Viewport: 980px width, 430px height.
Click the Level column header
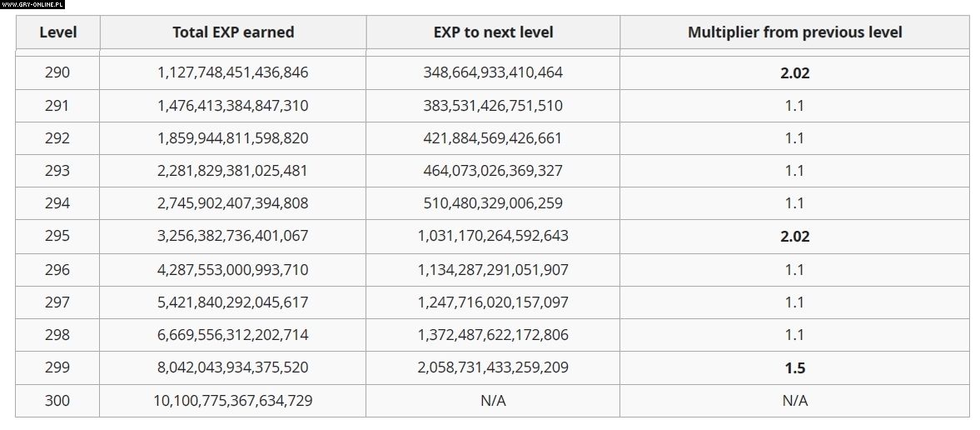click(57, 32)
